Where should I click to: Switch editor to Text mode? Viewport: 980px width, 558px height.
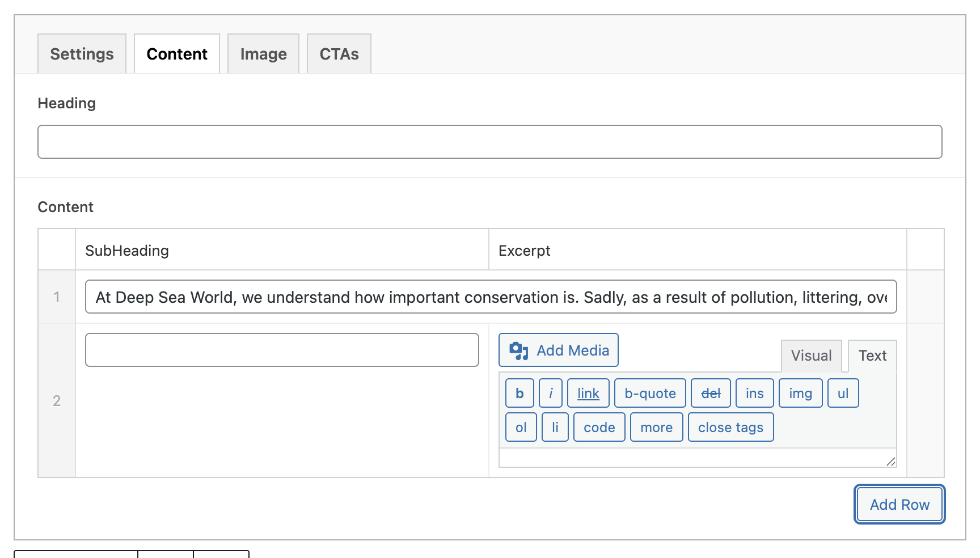[x=872, y=356]
